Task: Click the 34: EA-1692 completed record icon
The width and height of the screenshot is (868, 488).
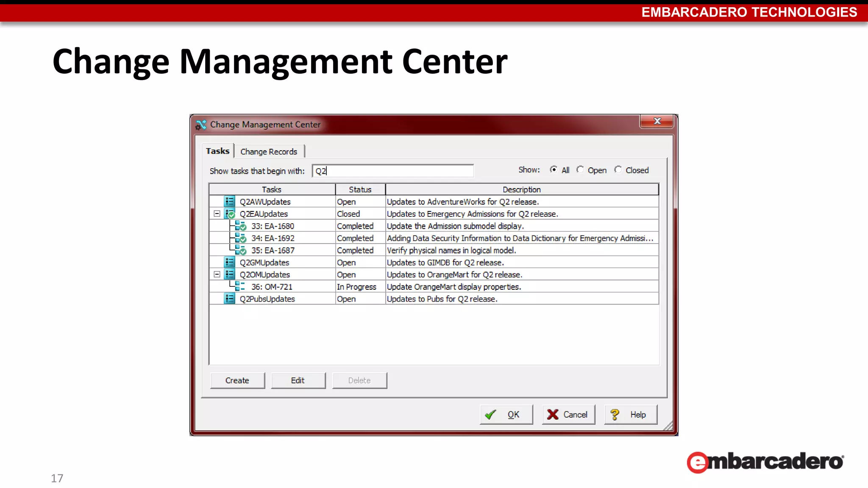Action: 240,238
